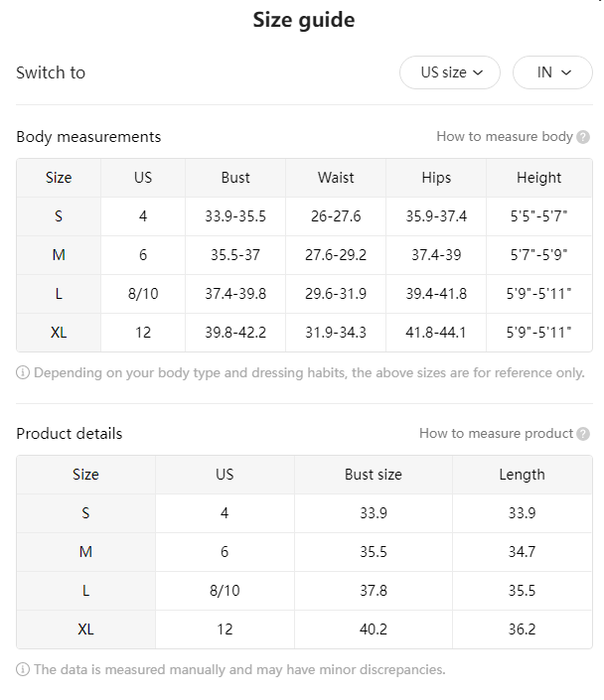Click the Waist column header
Viewport: 604px width, 700px height.
(336, 178)
